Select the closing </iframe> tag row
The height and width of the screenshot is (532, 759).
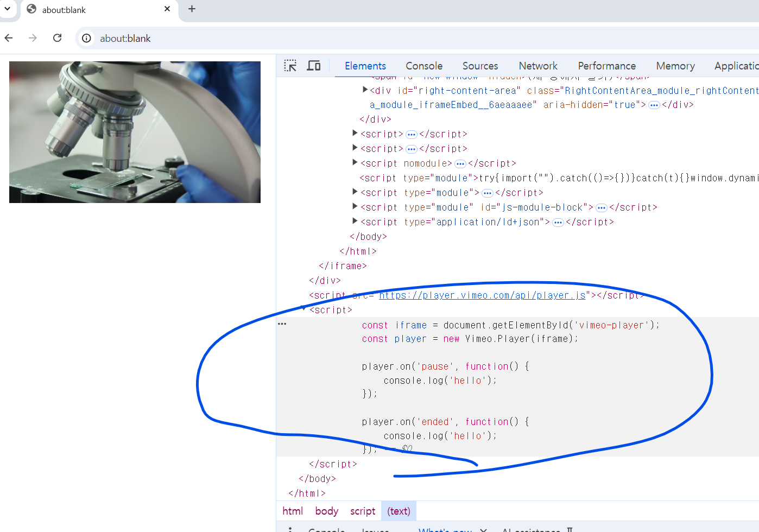pyautogui.click(x=343, y=266)
